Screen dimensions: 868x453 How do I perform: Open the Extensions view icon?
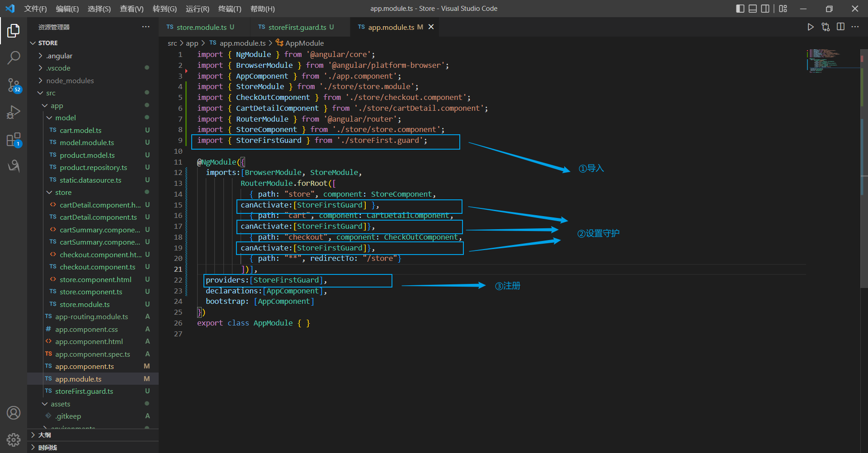14,140
